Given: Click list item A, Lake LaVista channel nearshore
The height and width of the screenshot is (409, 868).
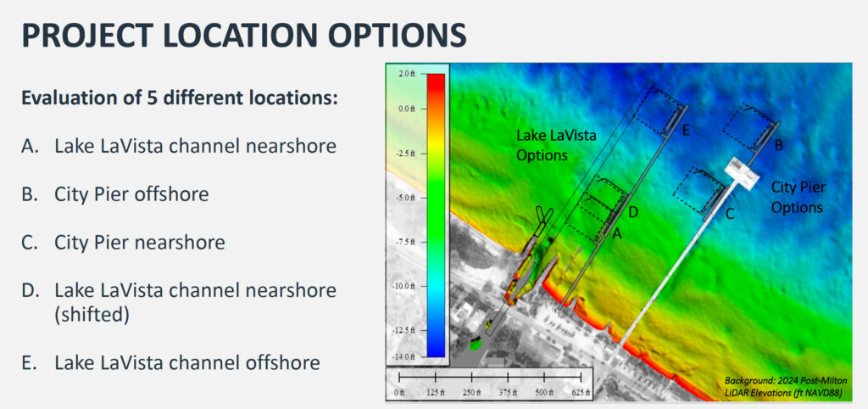Looking at the screenshot, I should tap(179, 146).
